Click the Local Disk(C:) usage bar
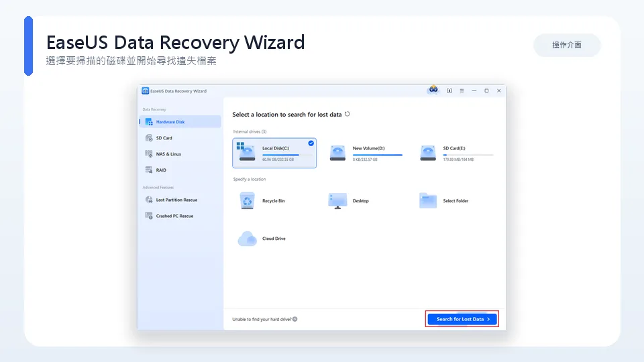 [286, 155]
